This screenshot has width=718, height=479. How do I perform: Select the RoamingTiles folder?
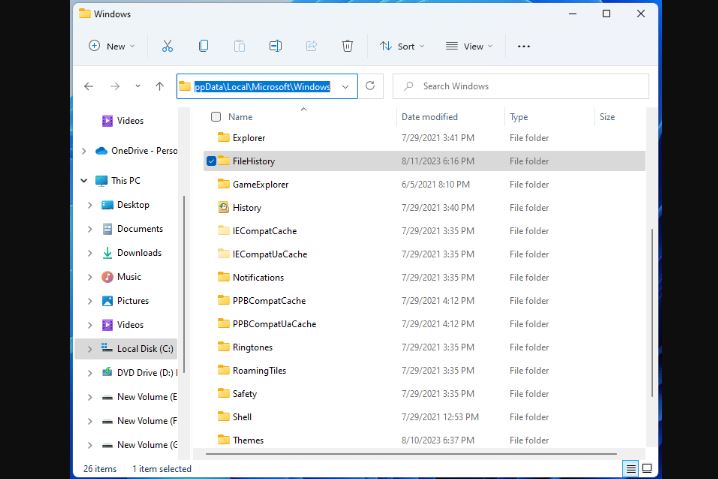click(x=424, y=370)
